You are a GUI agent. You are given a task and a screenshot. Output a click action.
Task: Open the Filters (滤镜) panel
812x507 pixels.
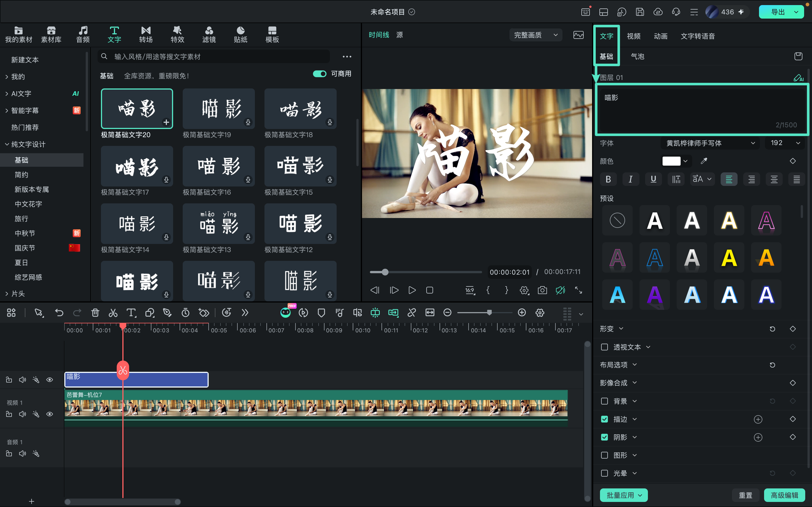tap(209, 35)
